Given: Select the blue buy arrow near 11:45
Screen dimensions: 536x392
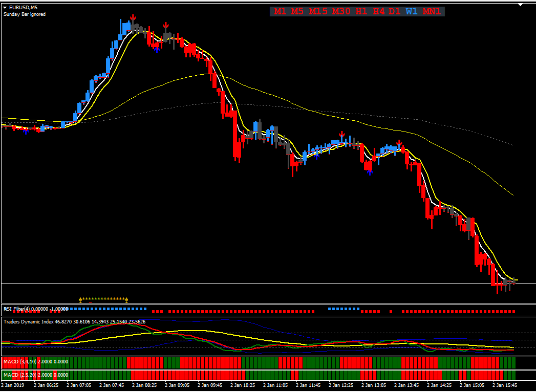Looking at the screenshot, I should tap(317, 157).
